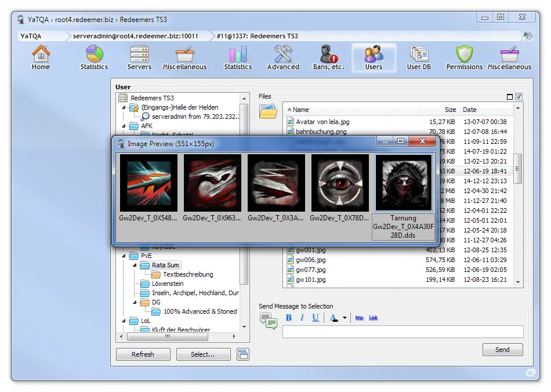The height and width of the screenshot is (392, 551).
Task: Click the Send button
Action: [502, 350]
